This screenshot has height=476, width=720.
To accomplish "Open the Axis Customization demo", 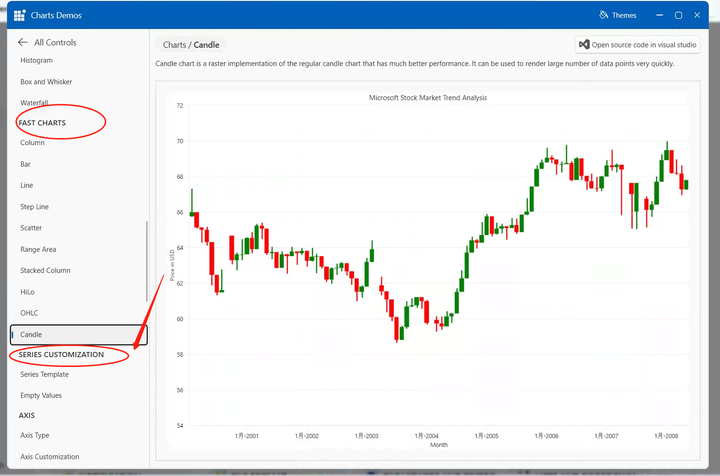I will point(50,457).
